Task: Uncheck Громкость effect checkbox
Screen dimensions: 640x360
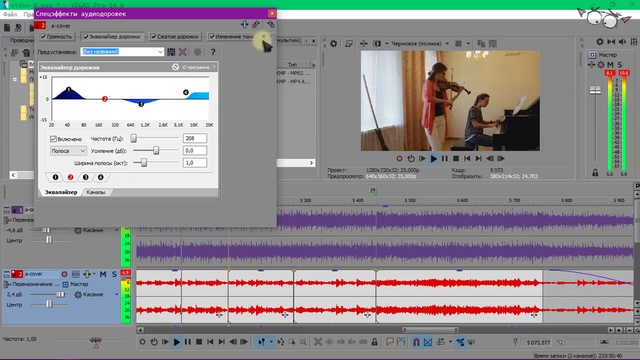Action: click(43, 36)
